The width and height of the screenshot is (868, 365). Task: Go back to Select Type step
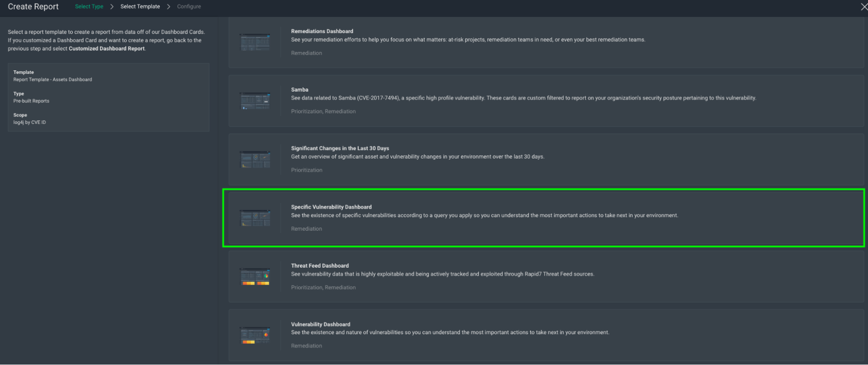pos(89,7)
